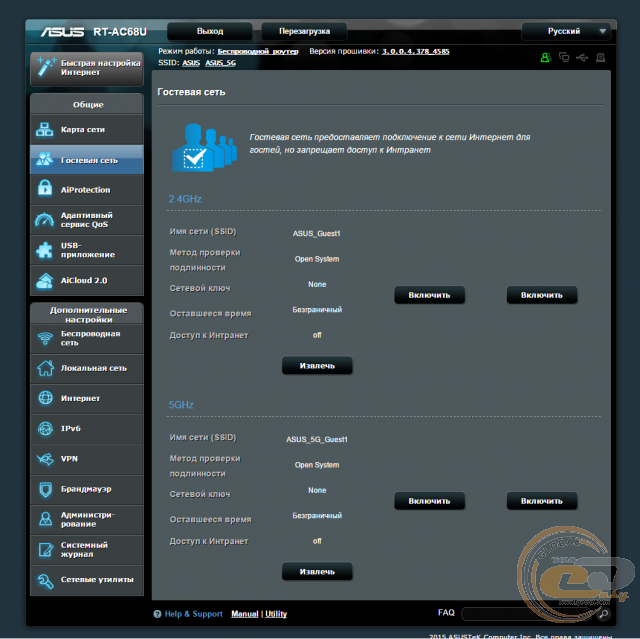Click the 5GHz section heading
Viewport: 640px width, 639px height.
[x=181, y=405]
